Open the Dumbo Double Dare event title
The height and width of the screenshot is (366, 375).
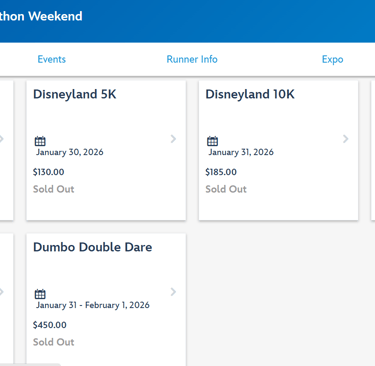pos(93,247)
